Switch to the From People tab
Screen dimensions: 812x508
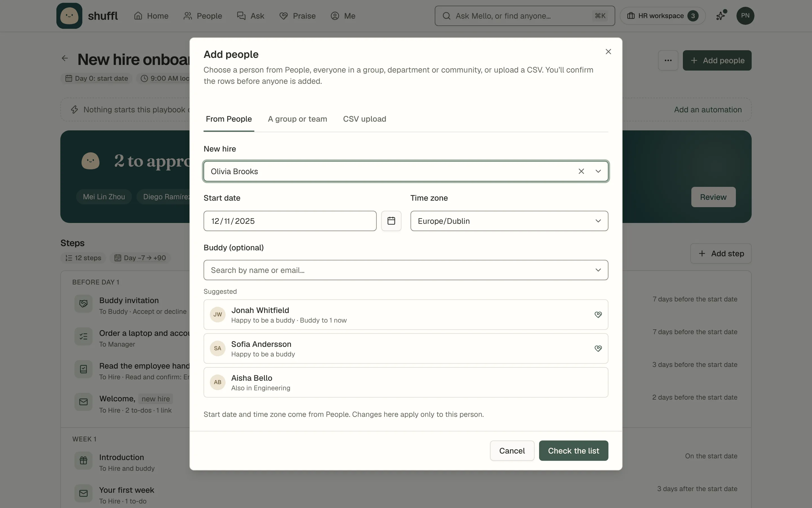229,119
